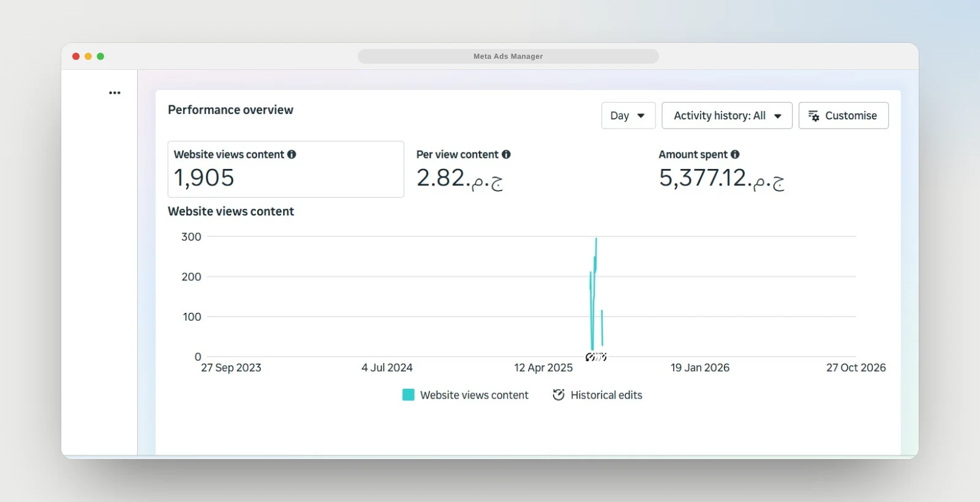Screen dimensions: 980x502
Task: Click the 4 Jul 2024 axis label
Action: point(387,368)
